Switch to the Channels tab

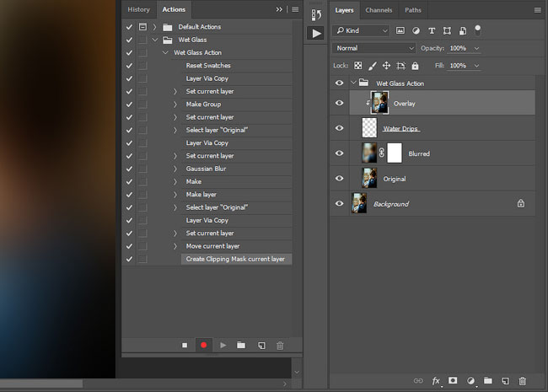pos(379,10)
